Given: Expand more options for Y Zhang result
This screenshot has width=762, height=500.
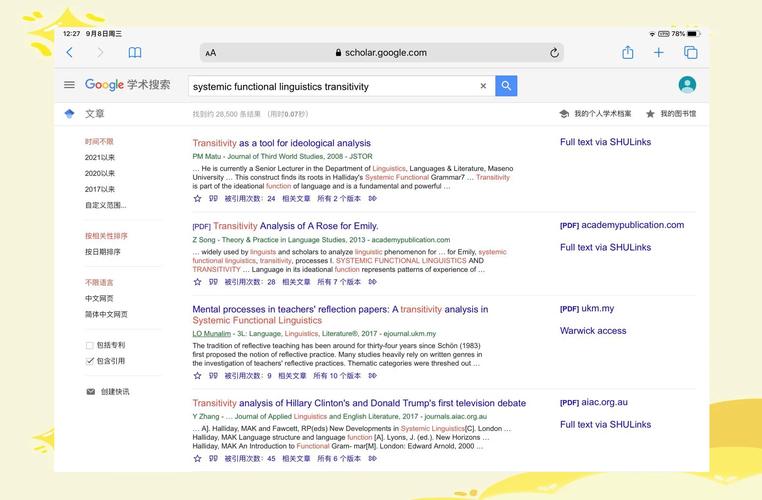Looking at the screenshot, I should coord(372,458).
